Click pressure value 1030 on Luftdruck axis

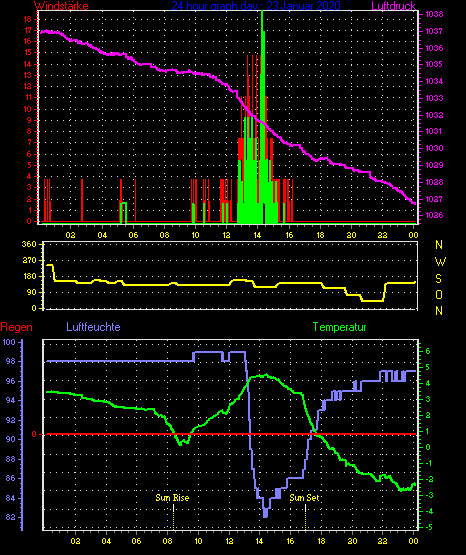pyautogui.click(x=434, y=148)
